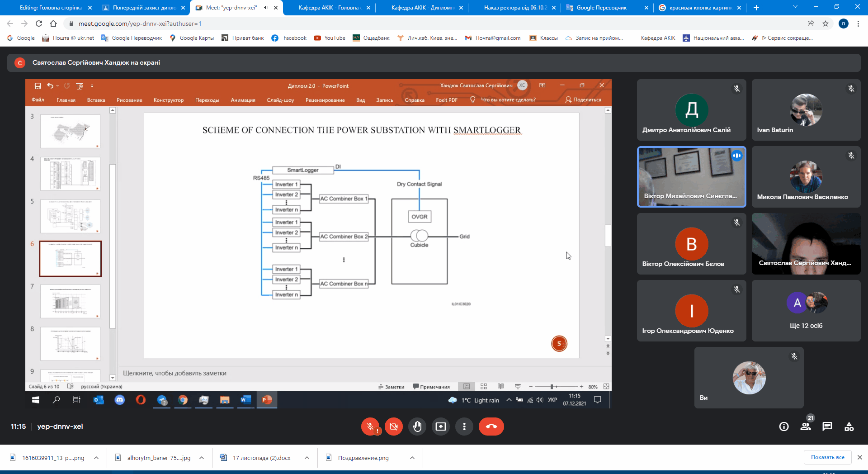Open Present now screen-share button
Viewport: 868px width, 474px height.
pyautogui.click(x=441, y=427)
